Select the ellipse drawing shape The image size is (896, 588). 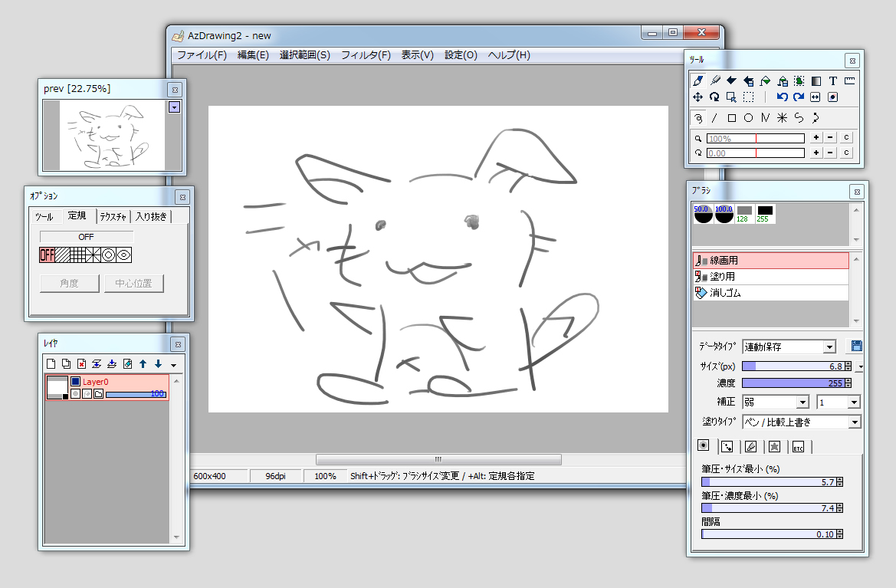point(747,117)
